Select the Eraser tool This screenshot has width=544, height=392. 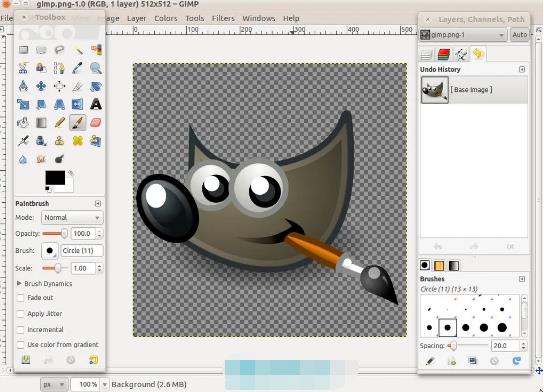click(x=96, y=122)
